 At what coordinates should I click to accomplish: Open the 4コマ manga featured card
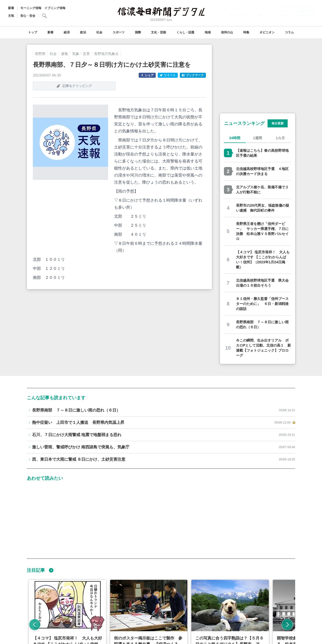(x=67, y=612)
